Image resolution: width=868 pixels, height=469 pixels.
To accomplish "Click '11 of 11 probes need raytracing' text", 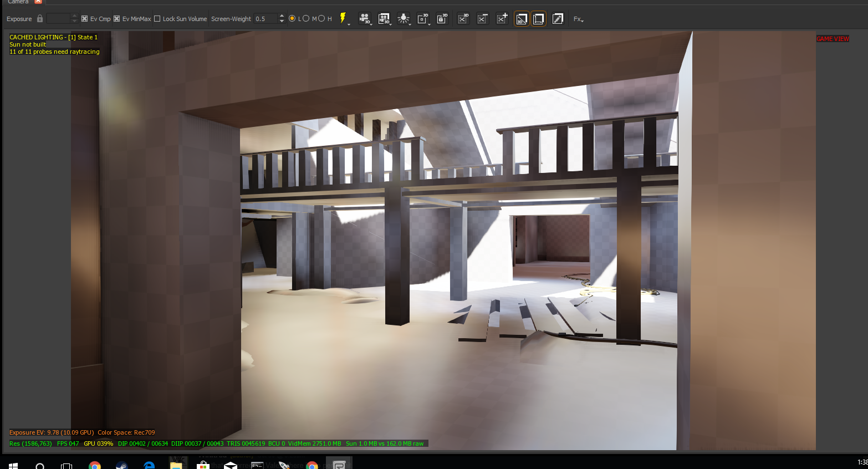I will (x=54, y=52).
